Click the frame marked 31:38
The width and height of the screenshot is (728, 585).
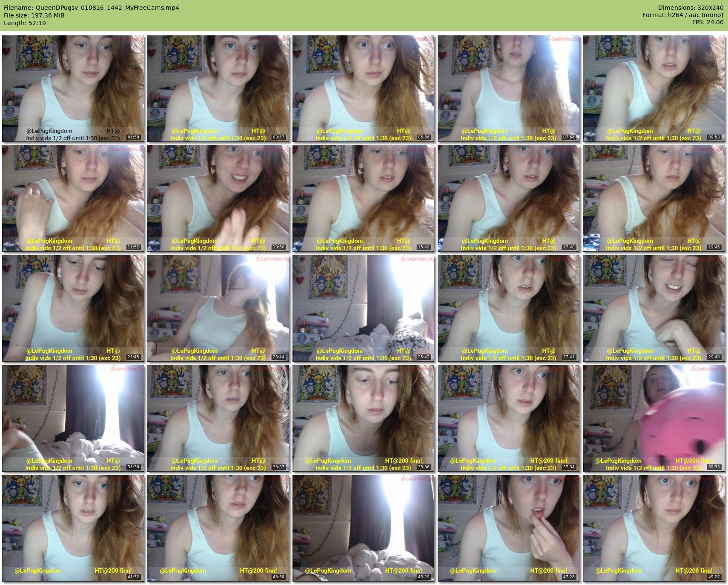73,418
